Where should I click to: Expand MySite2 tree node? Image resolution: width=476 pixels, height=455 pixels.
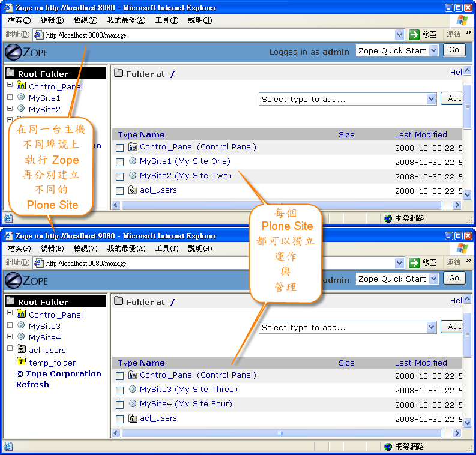(x=10, y=108)
